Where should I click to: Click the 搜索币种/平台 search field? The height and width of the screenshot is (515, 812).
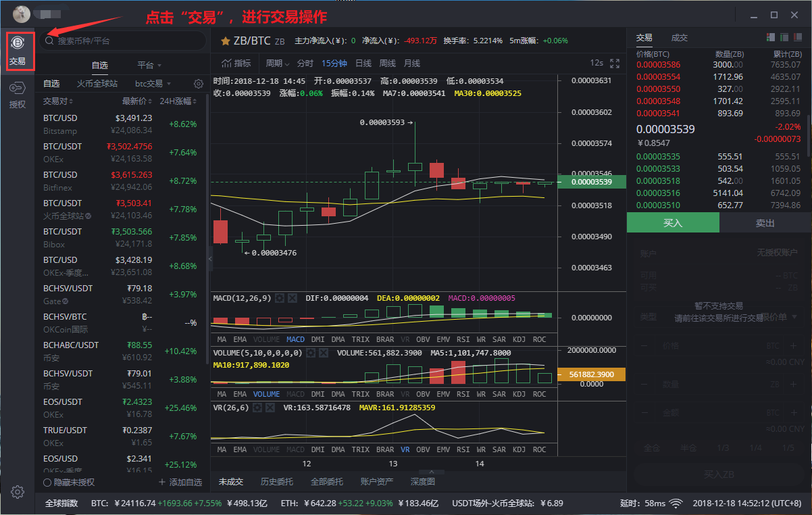pyautogui.click(x=122, y=41)
